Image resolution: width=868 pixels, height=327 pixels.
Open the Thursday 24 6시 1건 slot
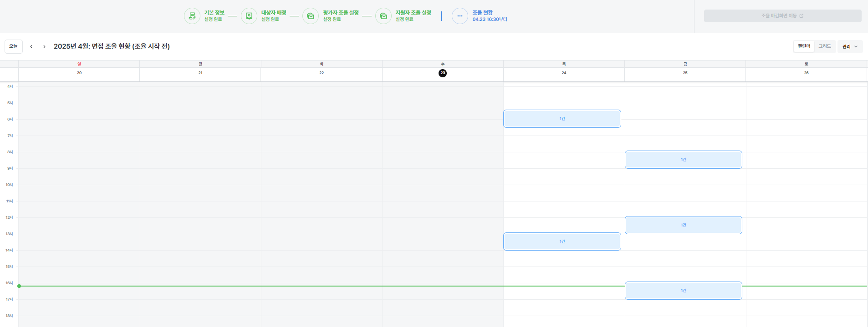(562, 119)
